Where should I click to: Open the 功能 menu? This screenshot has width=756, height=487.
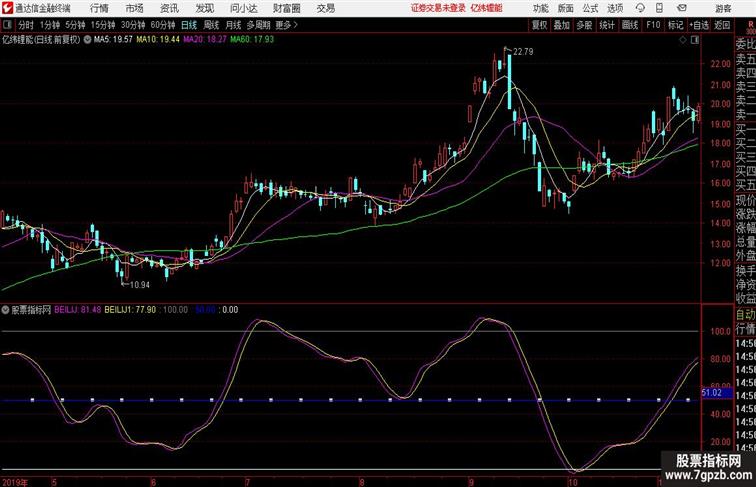click(540, 8)
